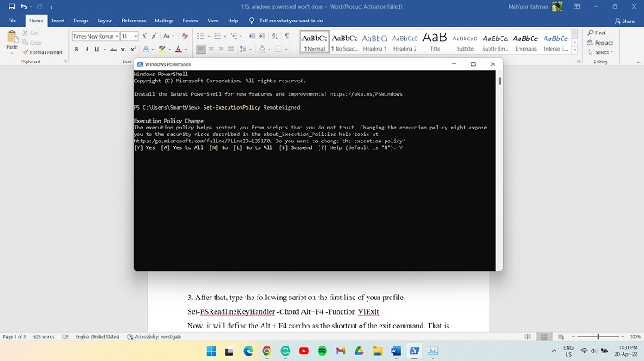The image size is (644, 361).
Task: Click the Save icon in title bar
Action: pyautogui.click(x=10, y=7)
